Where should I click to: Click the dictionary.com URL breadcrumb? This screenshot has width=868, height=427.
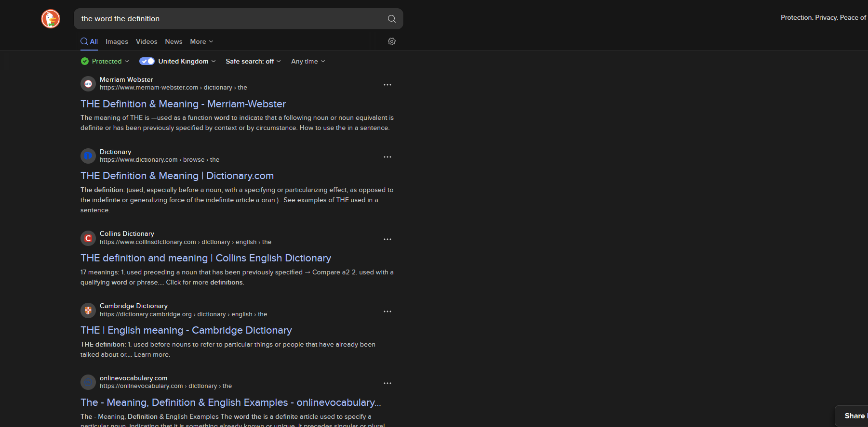coord(160,160)
